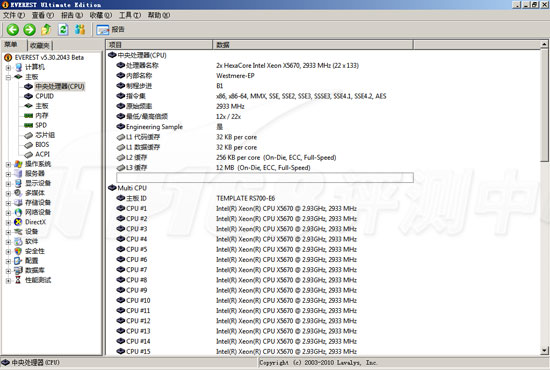Viewport: 550px width, 370px height.
Task: Click the users toolbar icon
Action: (x=80, y=29)
